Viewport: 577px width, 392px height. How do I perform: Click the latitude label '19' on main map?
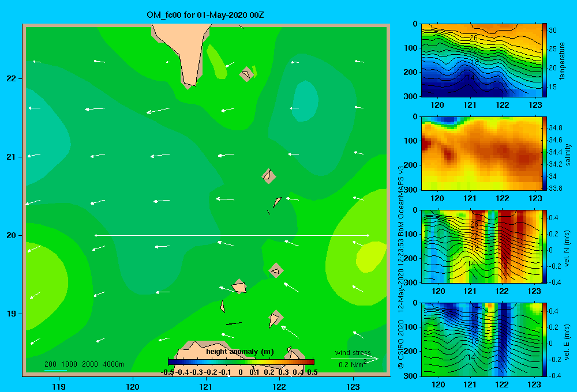[x=11, y=314]
